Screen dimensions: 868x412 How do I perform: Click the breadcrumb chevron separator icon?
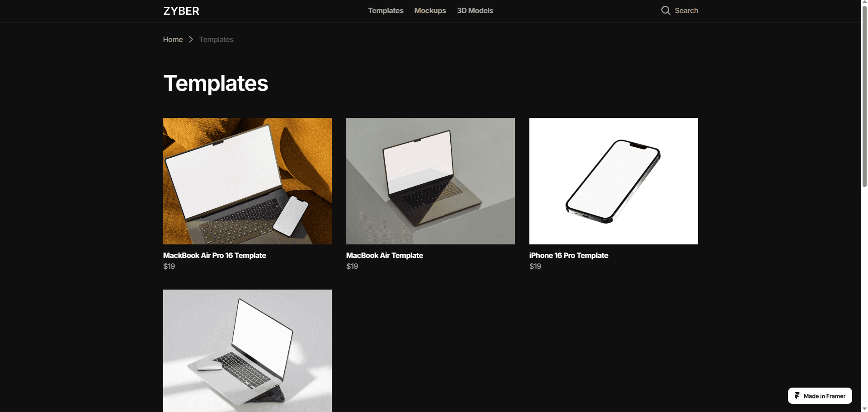click(x=191, y=39)
